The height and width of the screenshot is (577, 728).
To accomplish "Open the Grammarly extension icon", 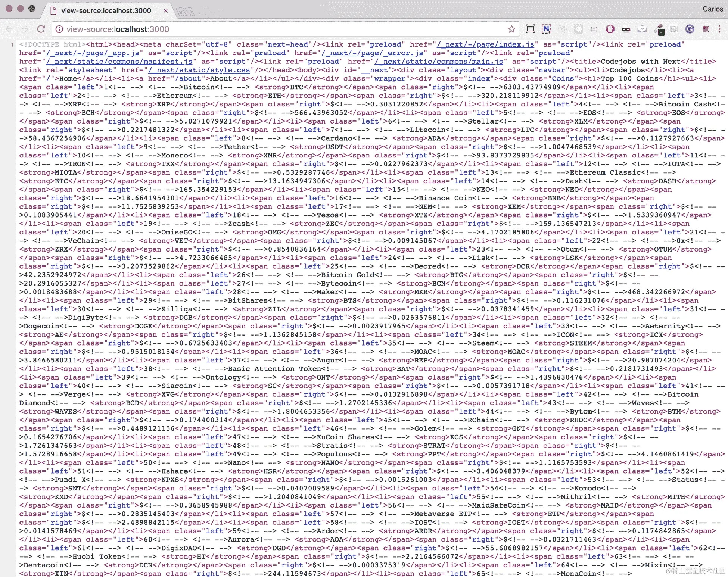I will coord(690,29).
